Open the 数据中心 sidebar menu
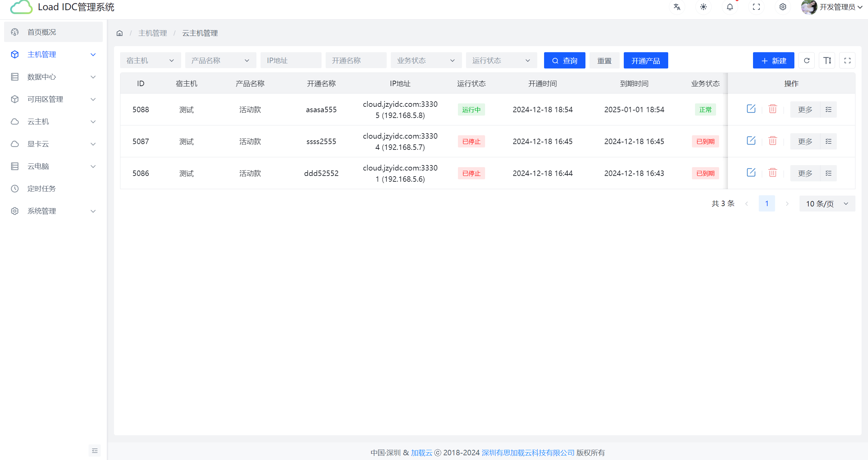Image resolution: width=868 pixels, height=460 pixels. [x=53, y=77]
